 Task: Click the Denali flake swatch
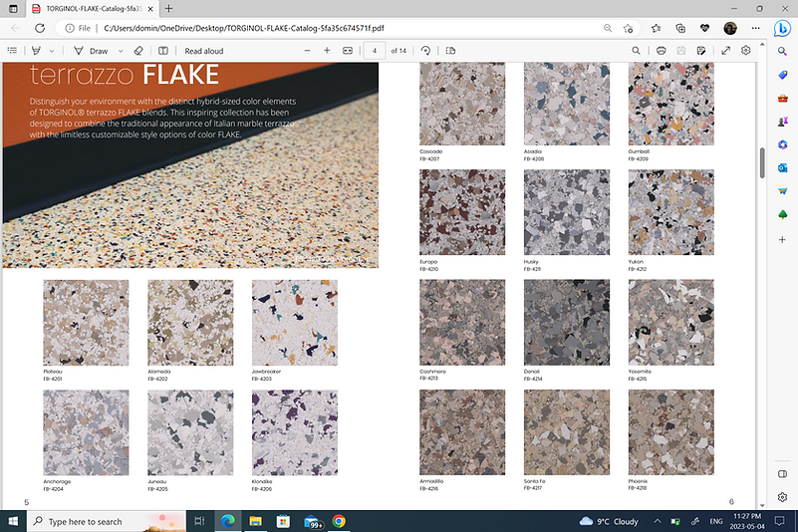click(567, 322)
